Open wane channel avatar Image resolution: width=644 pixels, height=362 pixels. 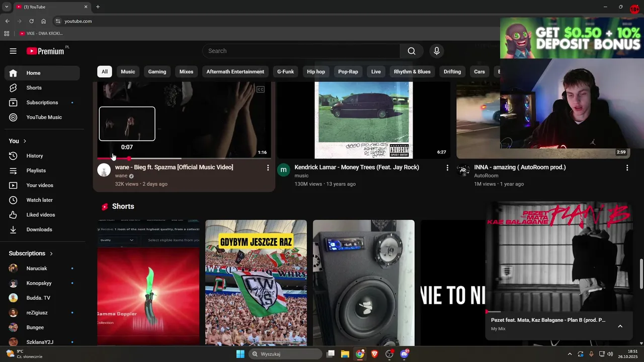104,170
